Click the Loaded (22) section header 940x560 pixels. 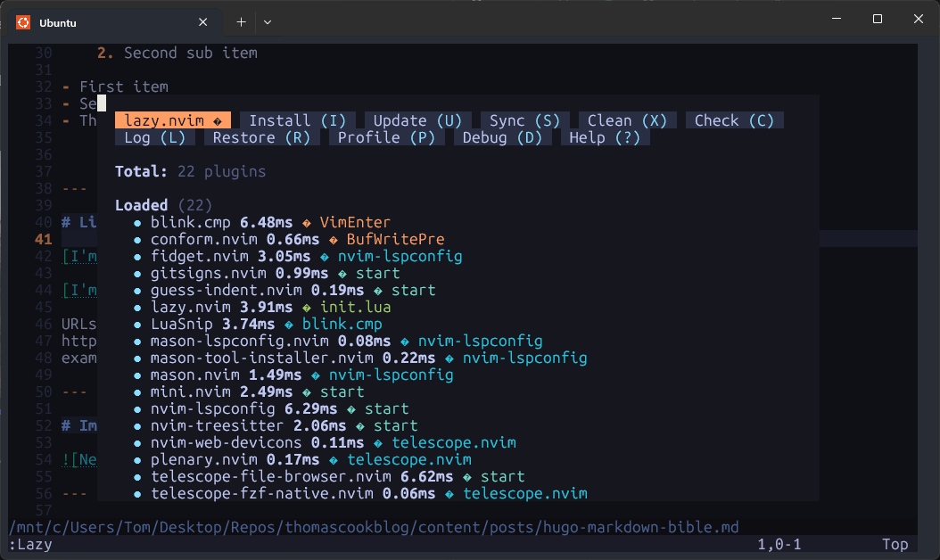pos(164,206)
